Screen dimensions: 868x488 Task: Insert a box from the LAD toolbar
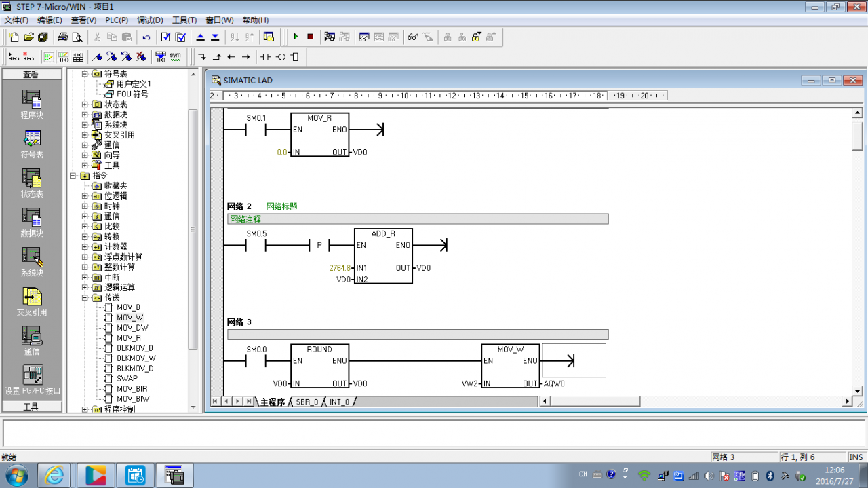[x=296, y=56]
